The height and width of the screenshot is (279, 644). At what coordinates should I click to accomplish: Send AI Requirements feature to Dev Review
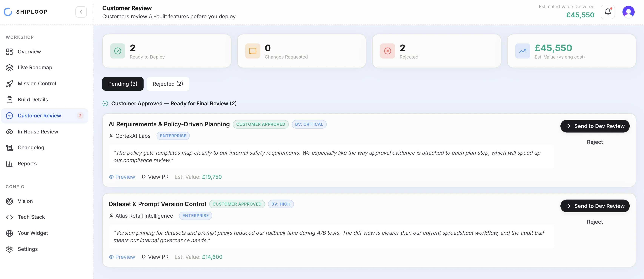coord(595,126)
